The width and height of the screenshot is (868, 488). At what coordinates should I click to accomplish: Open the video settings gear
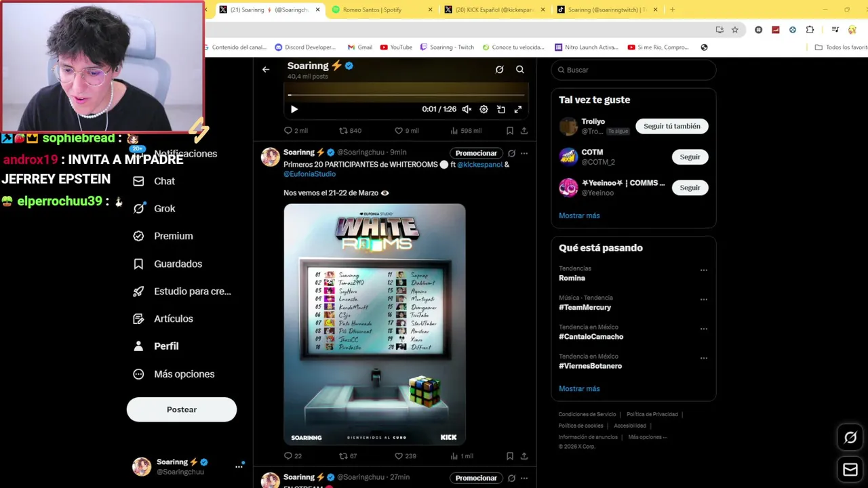click(x=484, y=109)
